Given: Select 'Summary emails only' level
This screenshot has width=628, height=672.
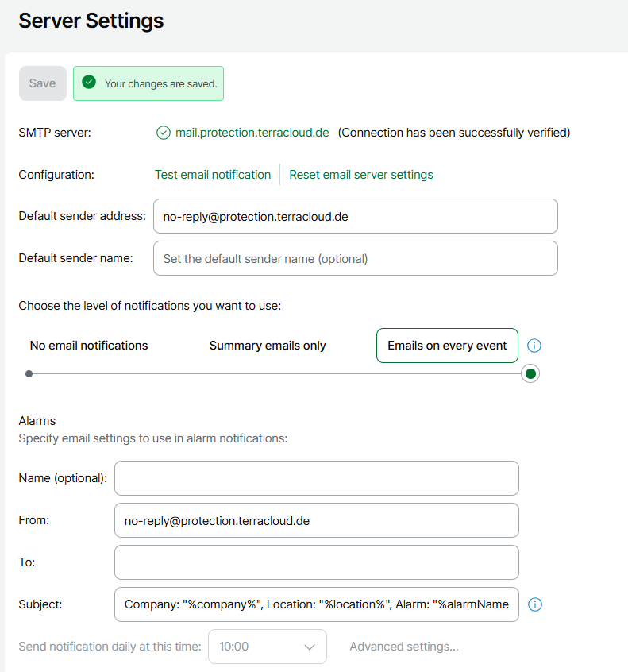Looking at the screenshot, I should click(x=268, y=346).
